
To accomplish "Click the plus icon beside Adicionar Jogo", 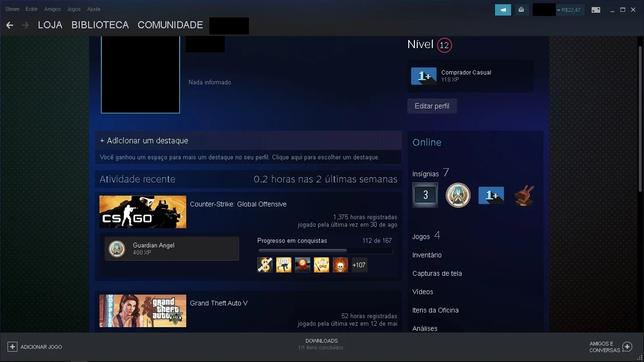I will point(12,347).
